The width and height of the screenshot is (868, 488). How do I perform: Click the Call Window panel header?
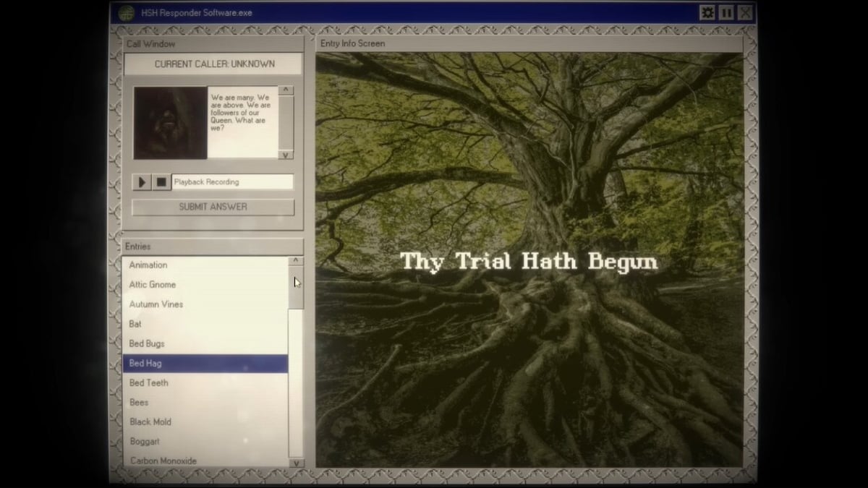(213, 43)
